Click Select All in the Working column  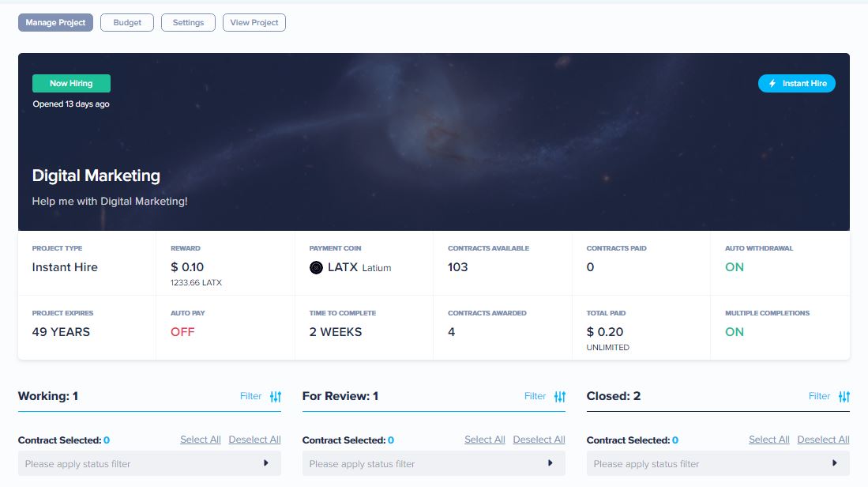201,440
